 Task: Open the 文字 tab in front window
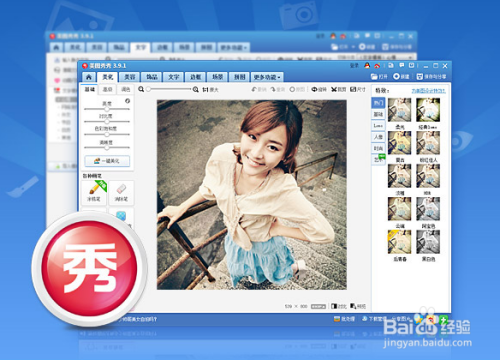pyautogui.click(x=174, y=77)
